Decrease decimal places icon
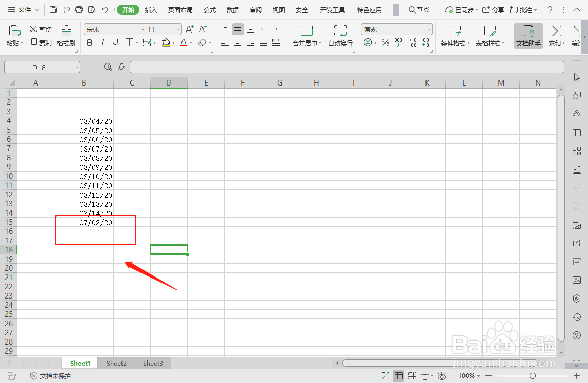Screen dimensions: 588x383 point(425,42)
